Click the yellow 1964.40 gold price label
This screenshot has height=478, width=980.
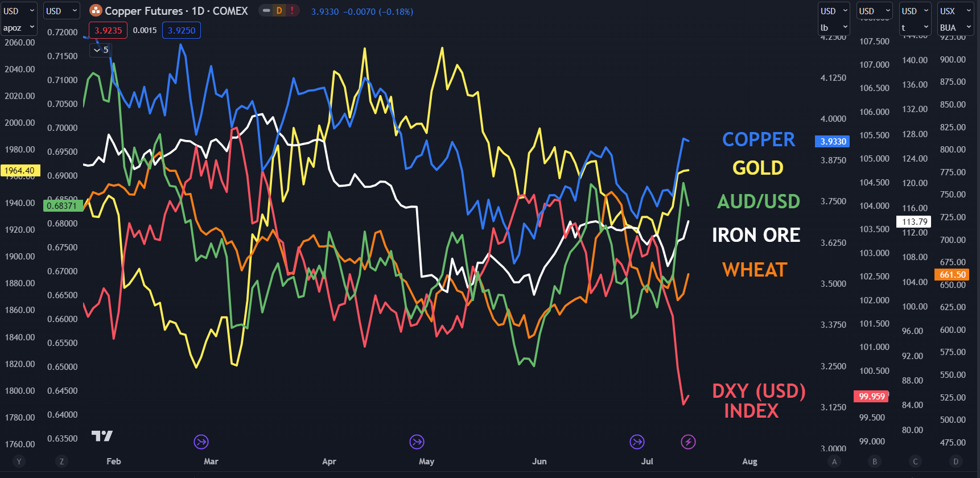pyautogui.click(x=20, y=170)
